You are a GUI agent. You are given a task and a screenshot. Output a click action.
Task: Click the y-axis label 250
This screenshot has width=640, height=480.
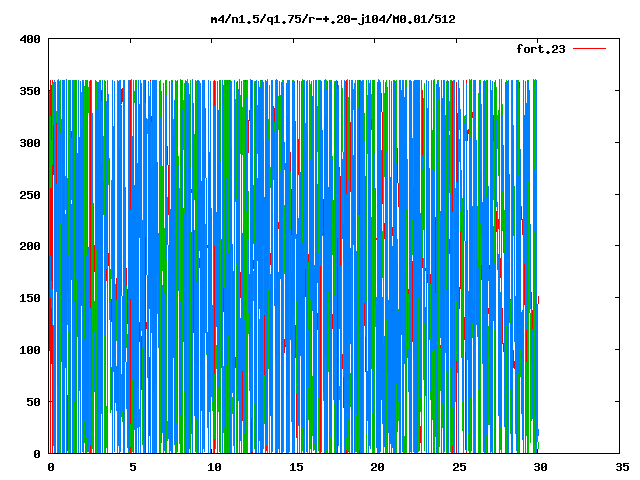click(30, 195)
